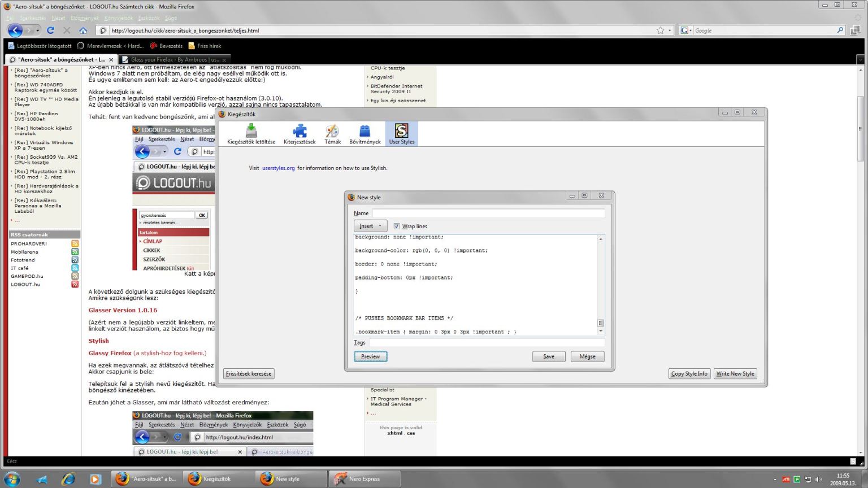Close the "Aero-sítsuk" tab
The image size is (868, 488).
(111, 59)
